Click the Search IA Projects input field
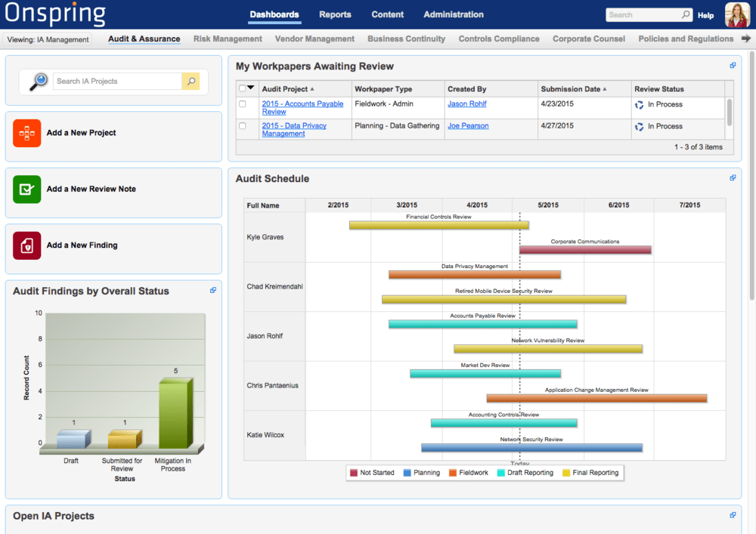 [117, 82]
